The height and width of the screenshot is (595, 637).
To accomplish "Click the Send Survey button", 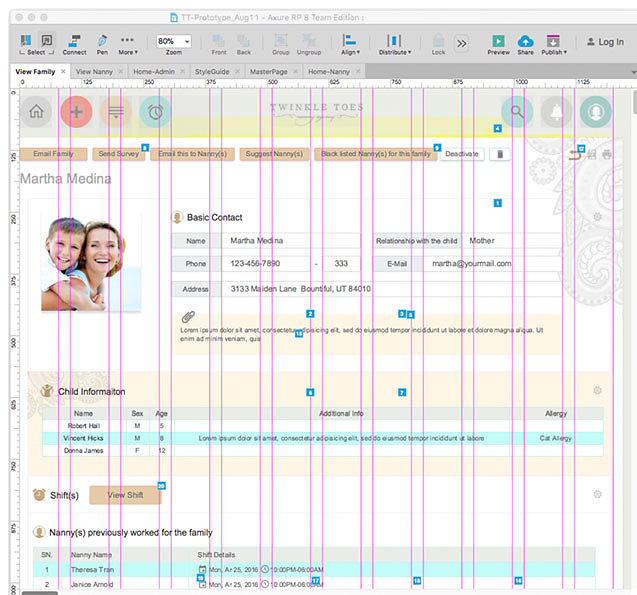I will (119, 154).
